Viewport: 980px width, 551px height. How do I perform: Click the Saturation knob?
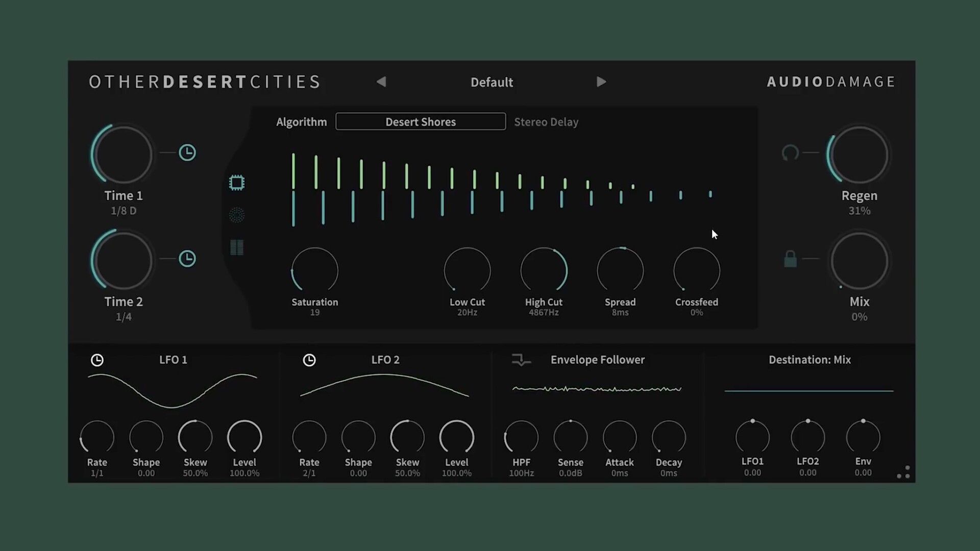point(315,270)
